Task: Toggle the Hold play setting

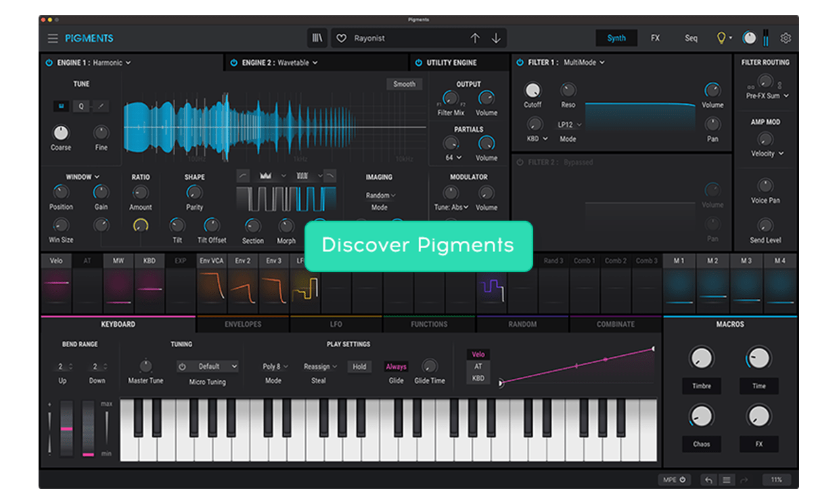Action: pos(359,367)
